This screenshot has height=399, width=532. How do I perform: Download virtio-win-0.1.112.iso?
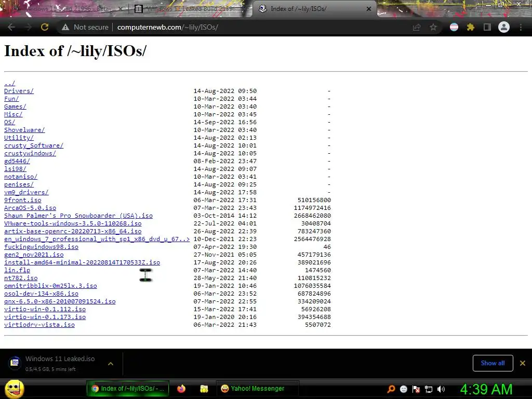pos(45,310)
